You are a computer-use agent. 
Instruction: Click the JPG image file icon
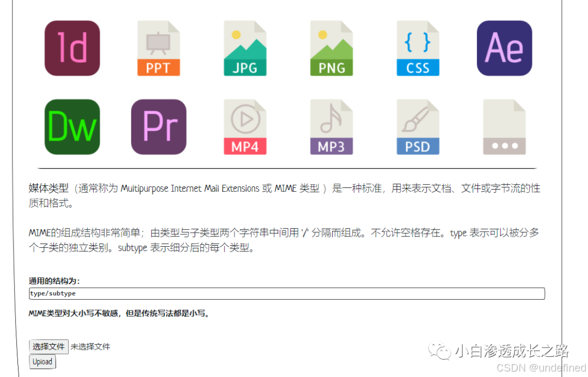(245, 48)
